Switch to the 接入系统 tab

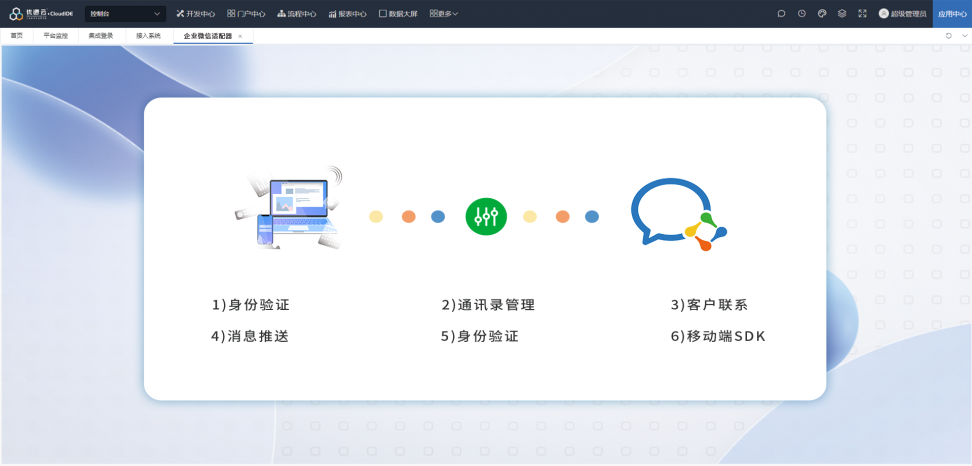pyautogui.click(x=148, y=36)
